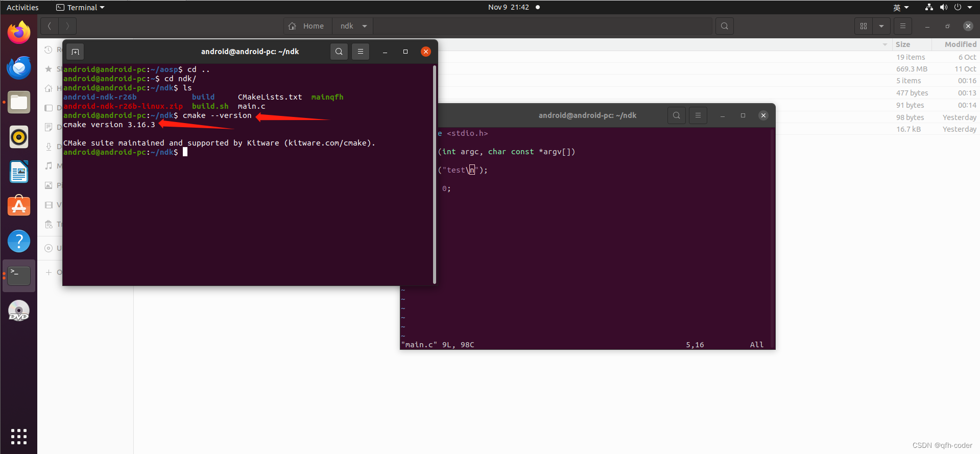Select the file row showing 19 items
The image size is (980, 454).
(x=709, y=57)
